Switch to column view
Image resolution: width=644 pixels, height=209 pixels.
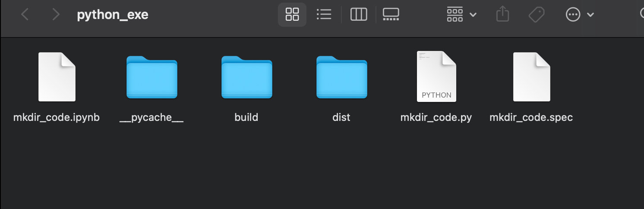point(359,14)
